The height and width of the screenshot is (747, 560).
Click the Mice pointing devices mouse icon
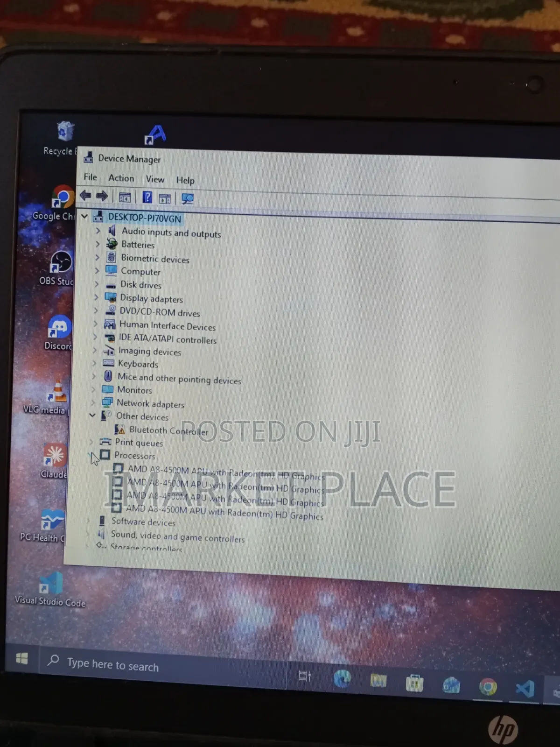(x=108, y=376)
